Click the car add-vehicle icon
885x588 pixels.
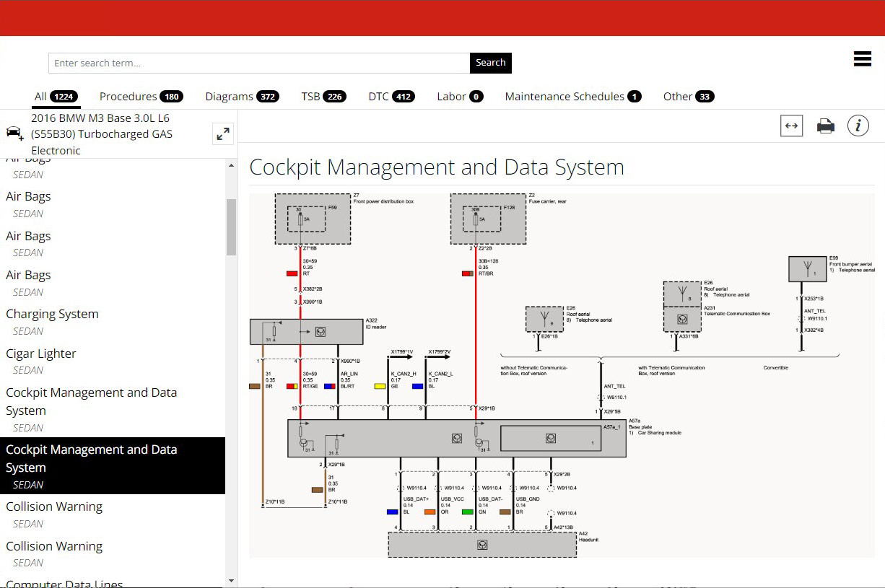point(14,133)
